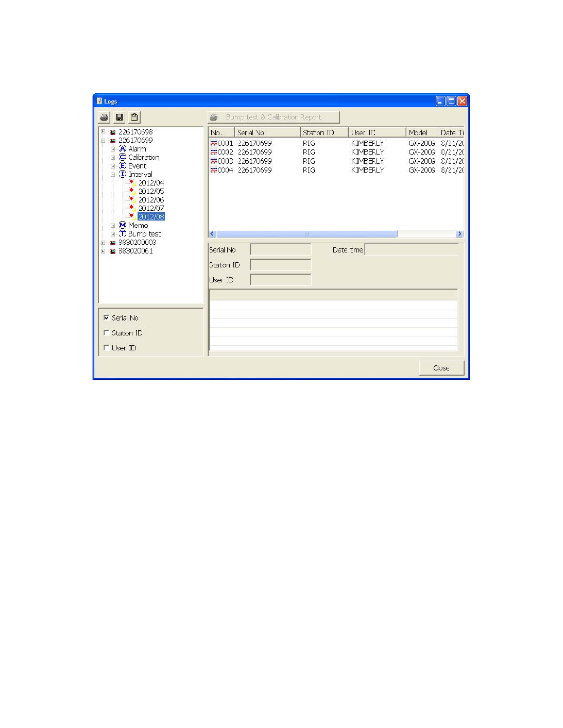Click the Calibration circled C icon
The image size is (563, 728).
122,157
